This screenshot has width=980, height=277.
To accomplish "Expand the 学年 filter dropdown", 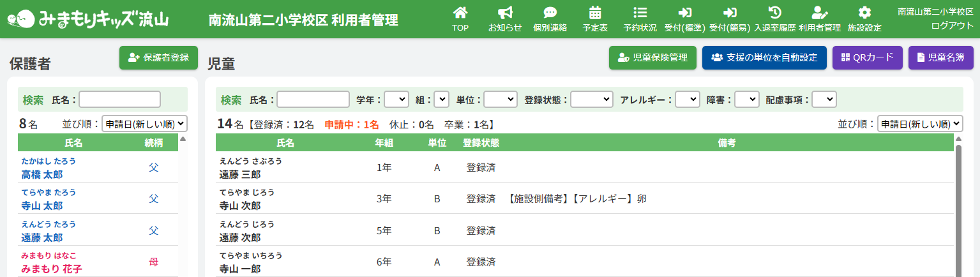I will (396, 100).
